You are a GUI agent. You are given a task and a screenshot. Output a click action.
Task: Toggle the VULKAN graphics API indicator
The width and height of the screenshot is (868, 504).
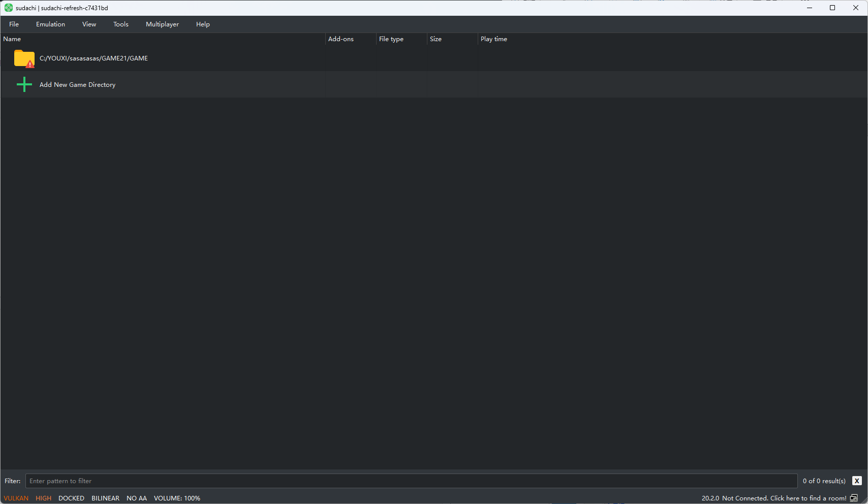[x=16, y=498]
